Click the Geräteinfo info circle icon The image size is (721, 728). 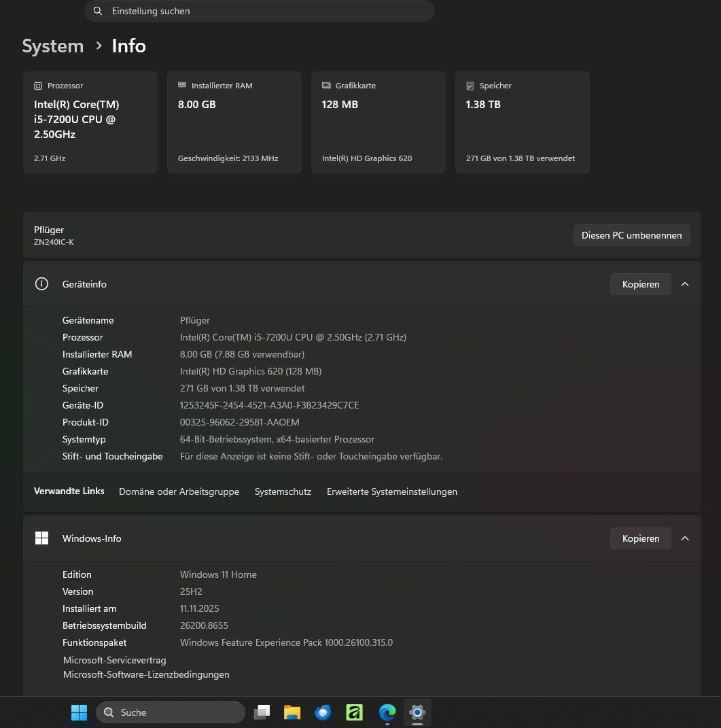pos(41,283)
